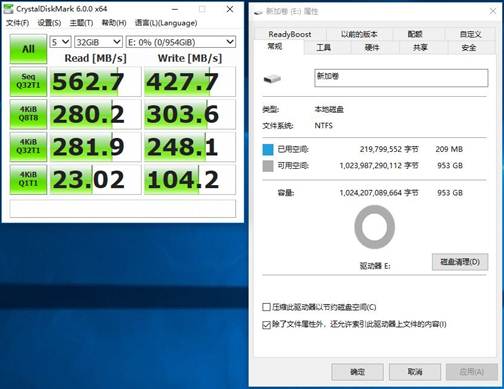Select the 常规 tab
The height and width of the screenshot is (389, 504).
pyautogui.click(x=275, y=46)
